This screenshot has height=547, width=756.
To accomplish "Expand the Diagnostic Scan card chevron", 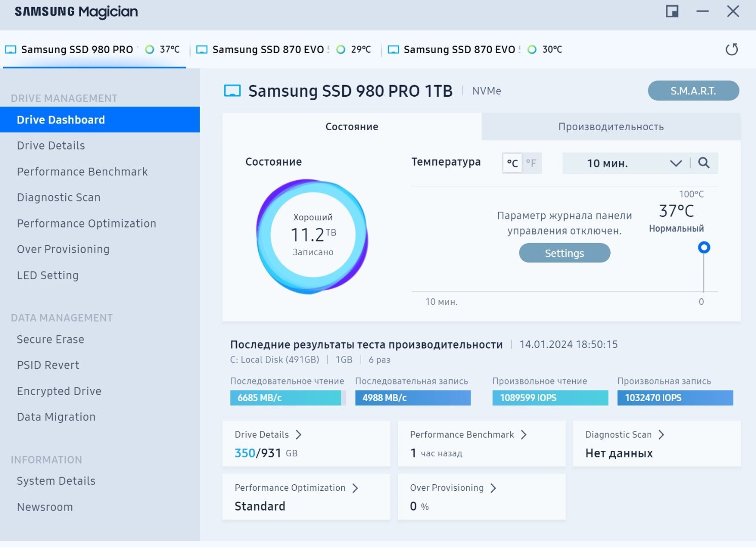I will (x=661, y=435).
